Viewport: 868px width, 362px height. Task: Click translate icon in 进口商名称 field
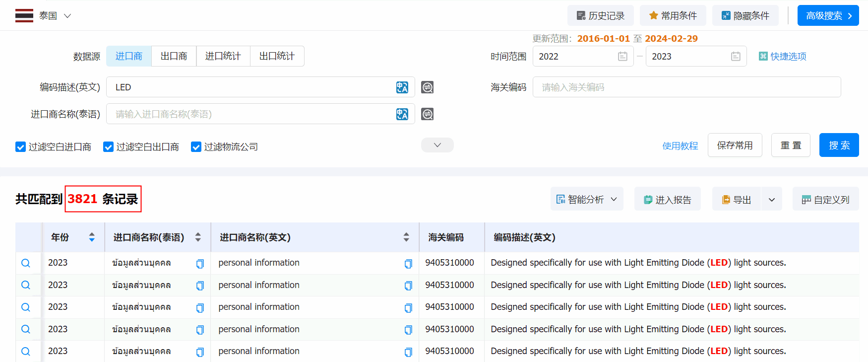[x=402, y=114]
